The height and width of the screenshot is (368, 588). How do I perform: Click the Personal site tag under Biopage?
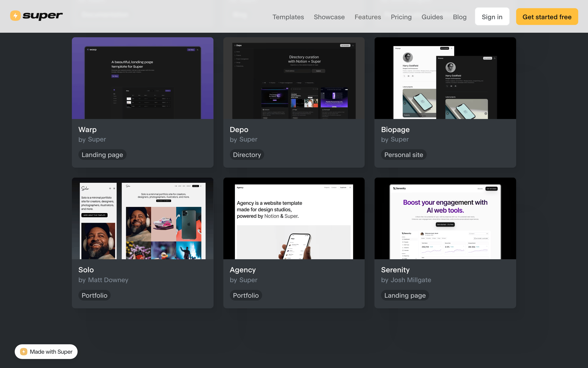pos(404,155)
